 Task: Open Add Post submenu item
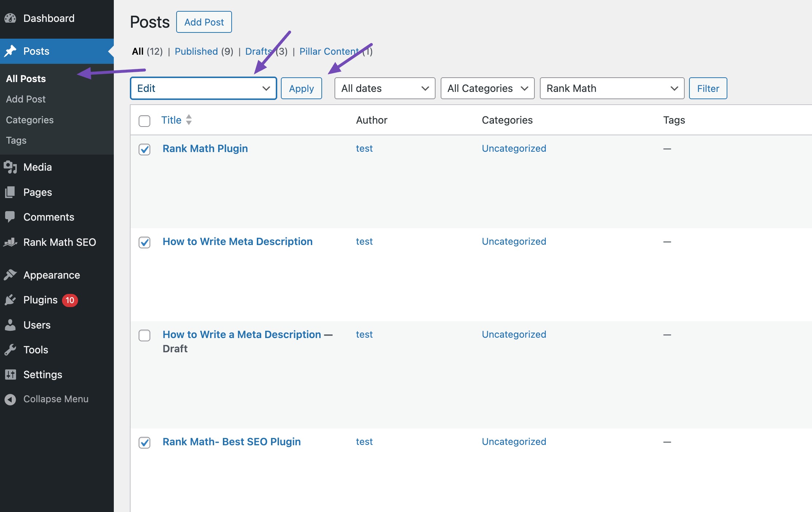tap(26, 99)
